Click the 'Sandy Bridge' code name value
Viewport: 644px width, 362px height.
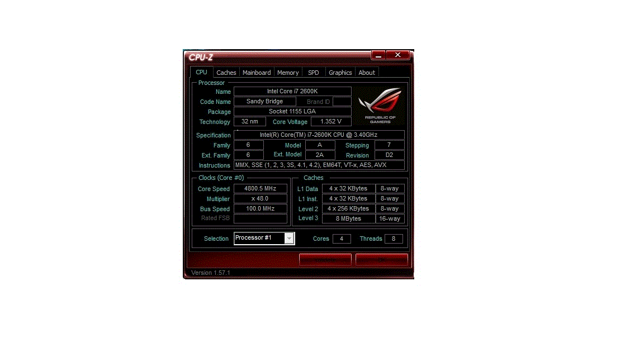[x=265, y=101]
